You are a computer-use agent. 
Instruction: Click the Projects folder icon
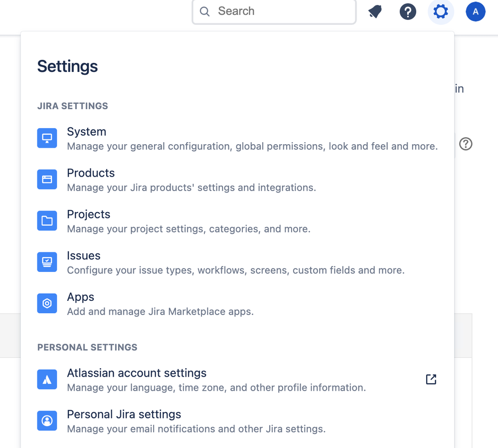(x=47, y=221)
